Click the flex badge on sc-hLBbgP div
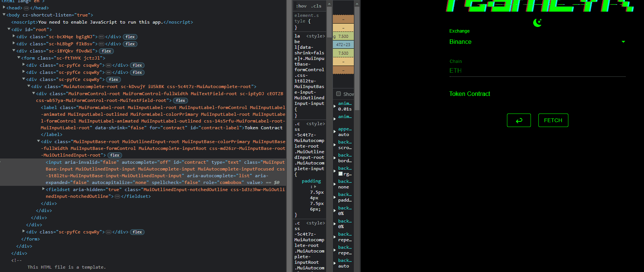The width and height of the screenshot is (644, 272). coord(130,44)
